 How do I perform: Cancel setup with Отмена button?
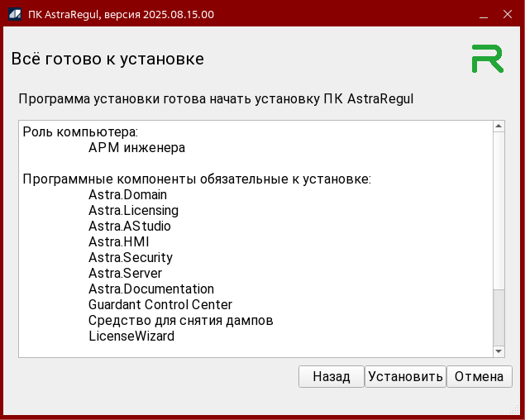pos(479,377)
